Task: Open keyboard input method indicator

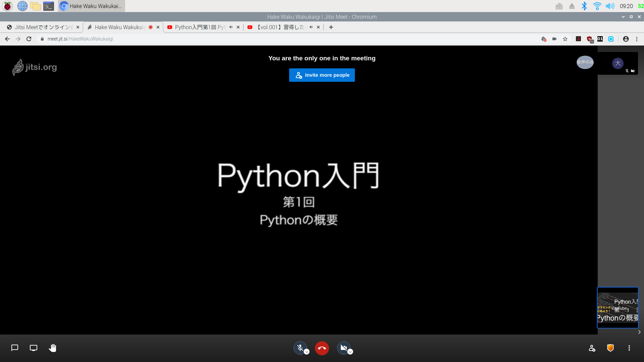Action: coord(559,6)
